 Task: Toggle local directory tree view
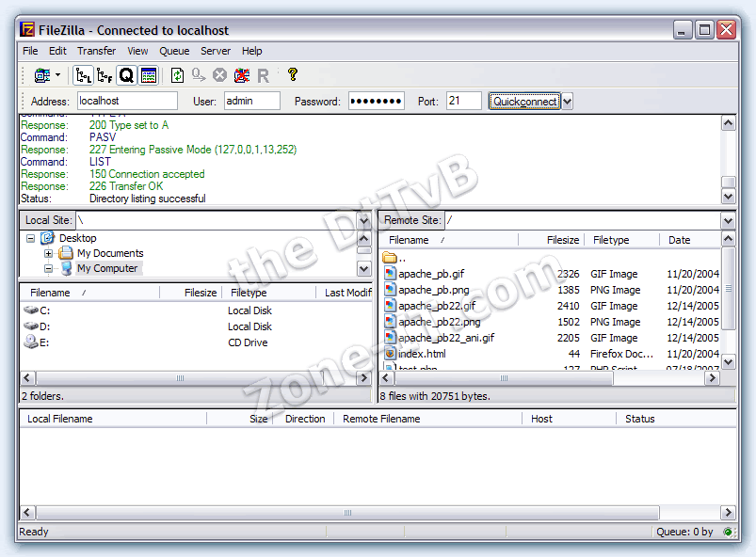point(83,75)
